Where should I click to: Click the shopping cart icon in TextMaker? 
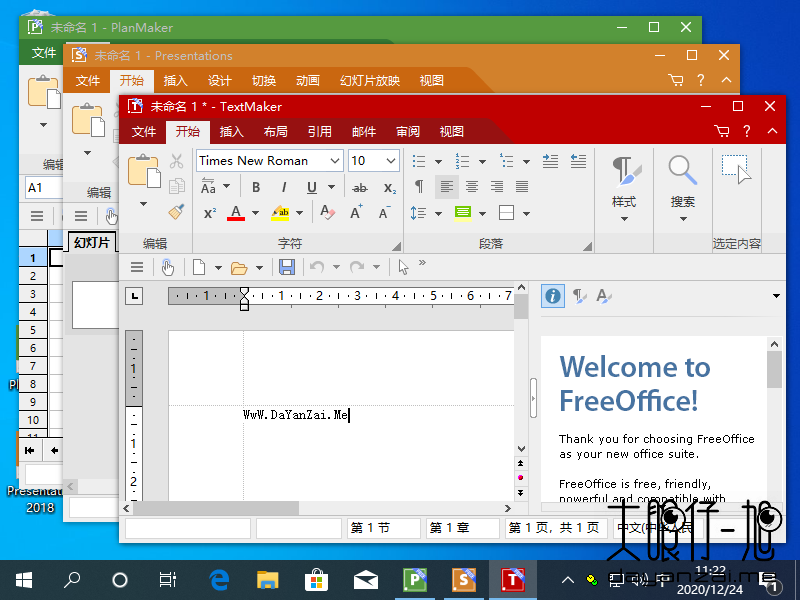722,131
